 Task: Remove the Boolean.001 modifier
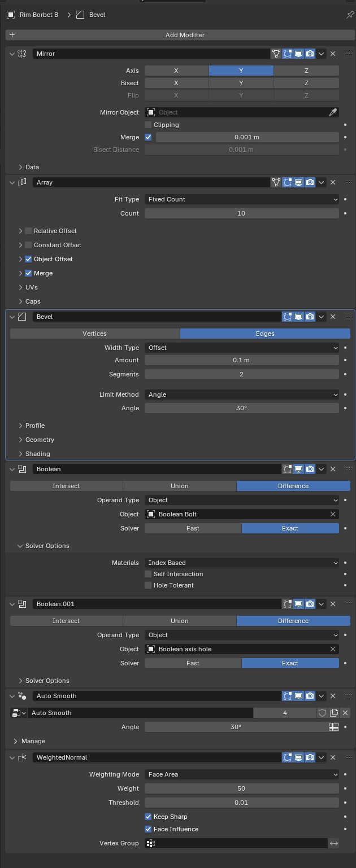(x=333, y=604)
